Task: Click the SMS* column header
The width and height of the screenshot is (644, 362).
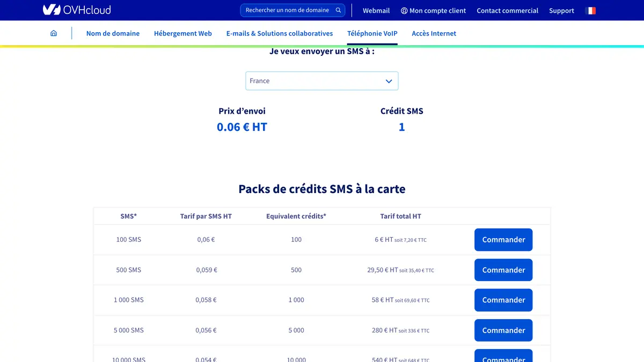Action: pos(129,216)
